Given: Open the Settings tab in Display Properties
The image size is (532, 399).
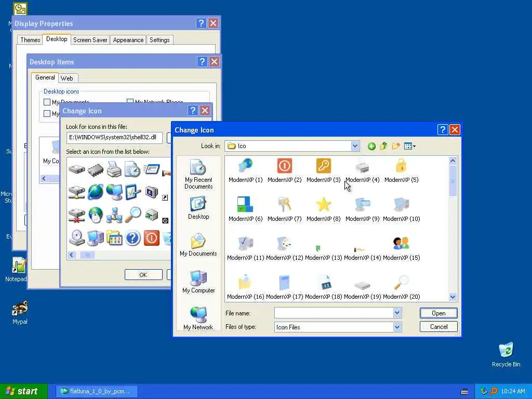Looking at the screenshot, I should (159, 40).
